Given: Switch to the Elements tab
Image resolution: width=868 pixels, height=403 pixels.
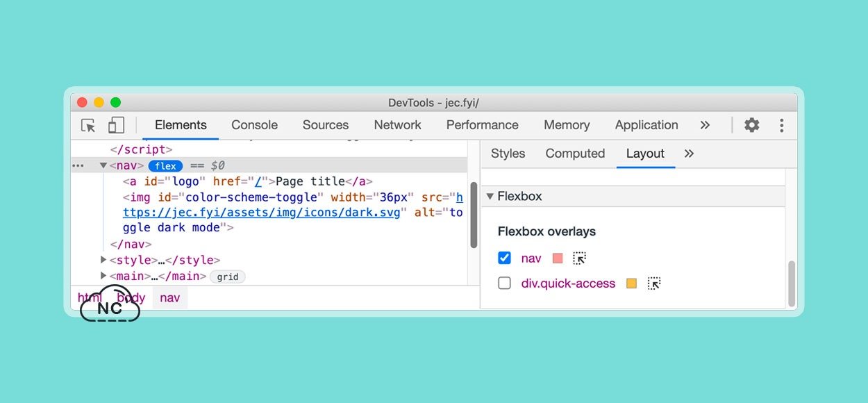Looking at the screenshot, I should click(181, 125).
